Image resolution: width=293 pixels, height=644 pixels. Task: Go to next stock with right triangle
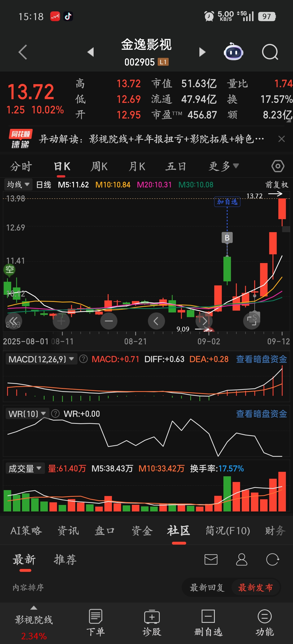coord(202,52)
